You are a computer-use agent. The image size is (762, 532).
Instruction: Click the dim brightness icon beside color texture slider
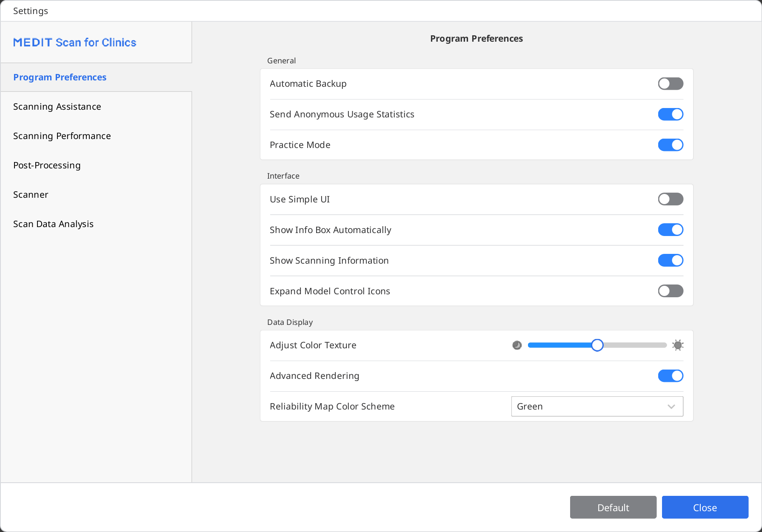(x=517, y=345)
